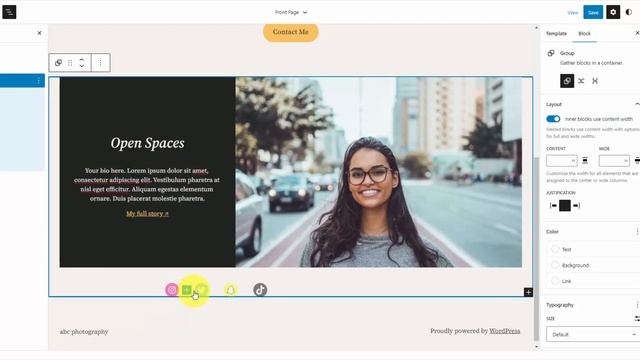The image size is (640, 360).
Task: Click the Content width input field
Action: tap(562, 161)
